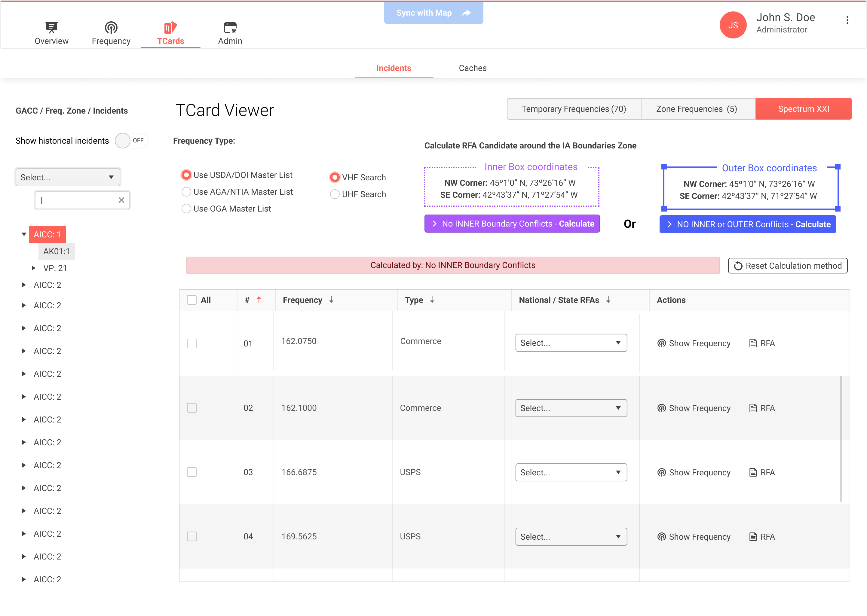Screen dimensions: 867x616
Task: Open the three-dot user menu
Action: tap(847, 20)
